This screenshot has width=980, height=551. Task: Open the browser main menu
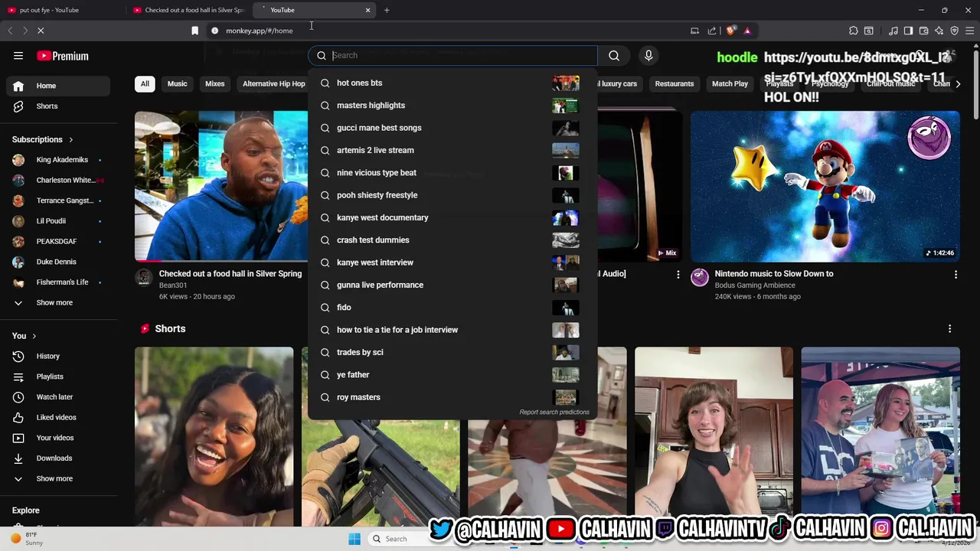tap(970, 31)
